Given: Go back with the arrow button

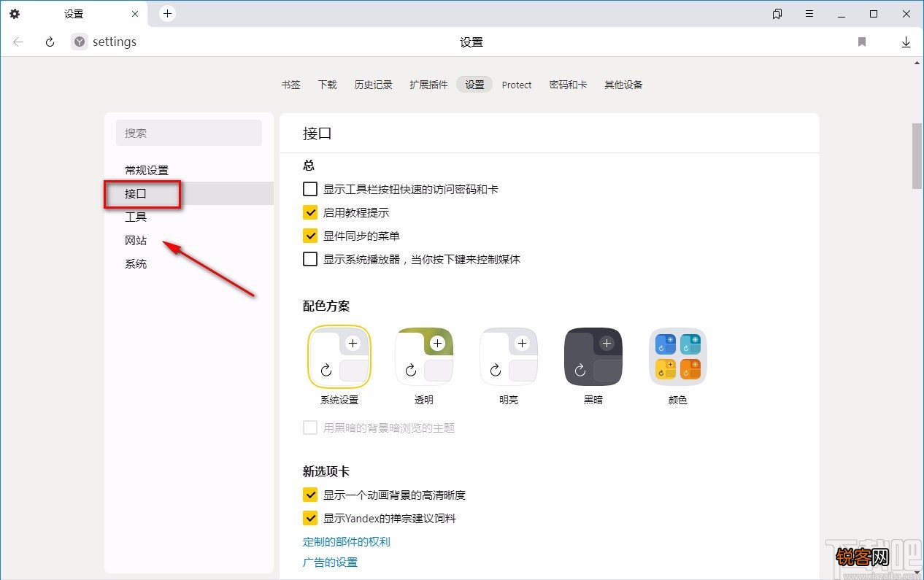Looking at the screenshot, I should pyautogui.click(x=18, y=42).
